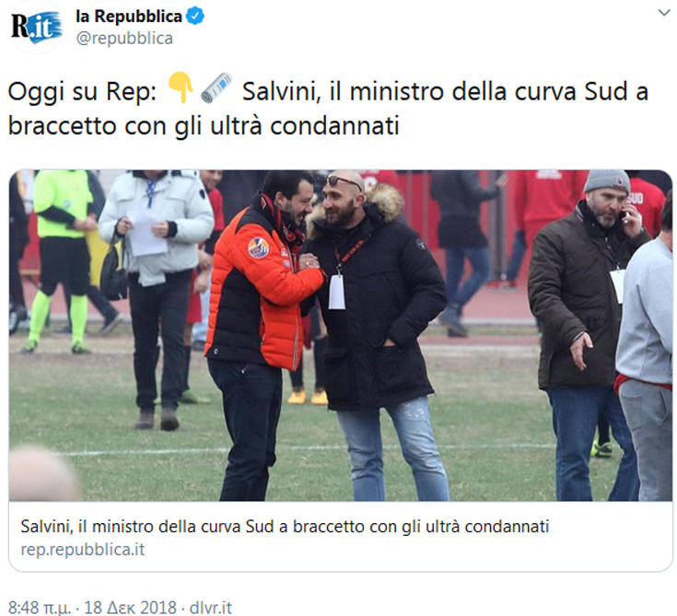Image resolution: width=677 pixels, height=616 pixels.
Task: Click the word 'Salvini,' in the tweet text
Action: point(282,92)
